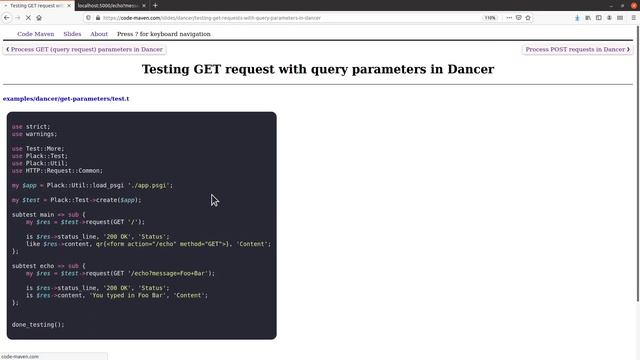Image resolution: width=640 pixels, height=360 pixels.
Task: Bookmark this page with the star icon
Action: 528,18
